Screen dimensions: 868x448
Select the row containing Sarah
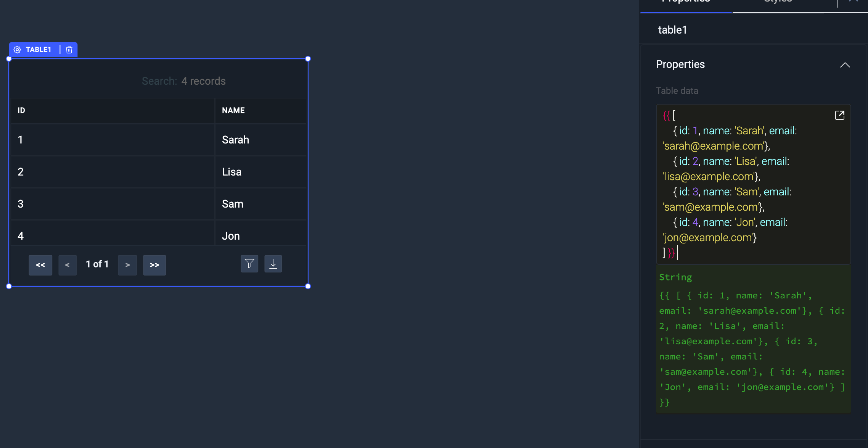click(x=153, y=140)
